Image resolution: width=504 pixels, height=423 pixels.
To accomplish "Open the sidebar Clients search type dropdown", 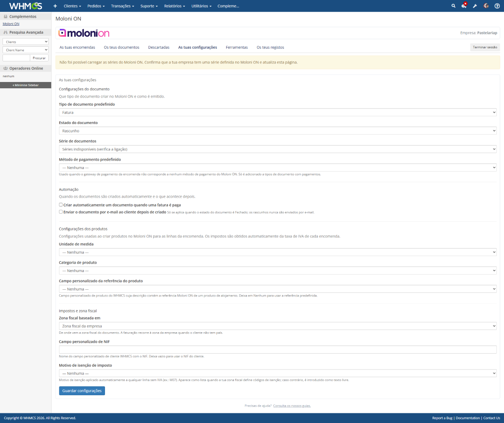I will [26, 42].
